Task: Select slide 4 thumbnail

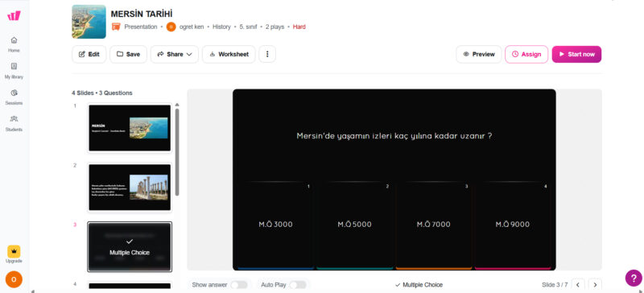Action: tap(130, 286)
